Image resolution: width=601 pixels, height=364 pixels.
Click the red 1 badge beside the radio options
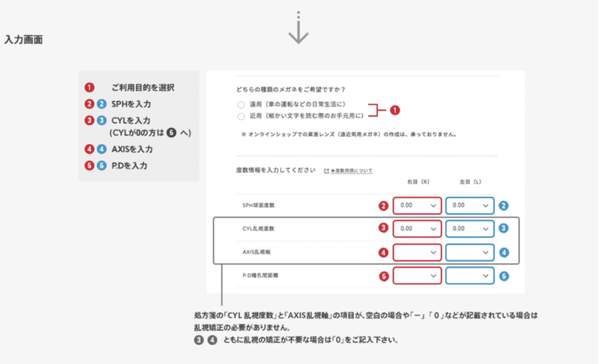click(395, 110)
